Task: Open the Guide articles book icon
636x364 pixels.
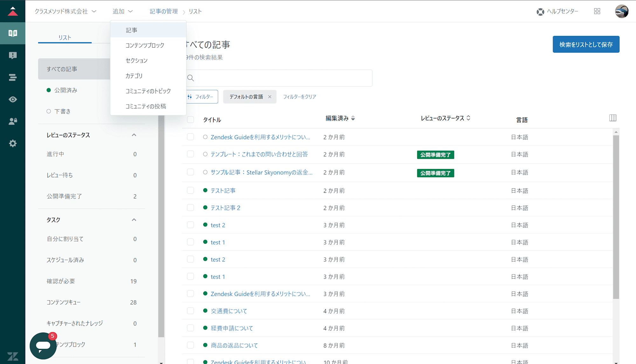Action: click(x=13, y=33)
